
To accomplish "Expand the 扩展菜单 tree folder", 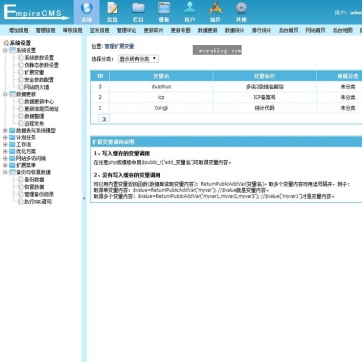I will [5, 165].
